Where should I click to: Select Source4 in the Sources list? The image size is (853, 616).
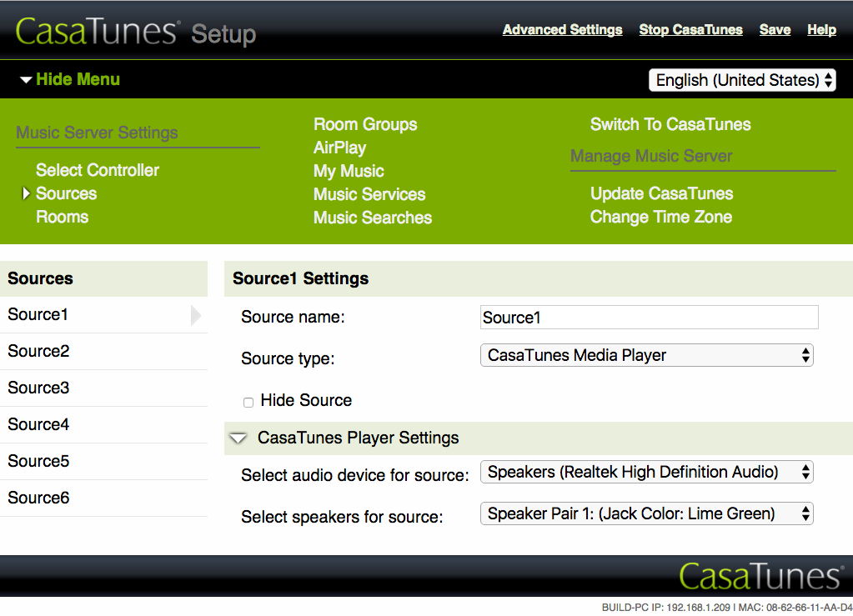39,424
